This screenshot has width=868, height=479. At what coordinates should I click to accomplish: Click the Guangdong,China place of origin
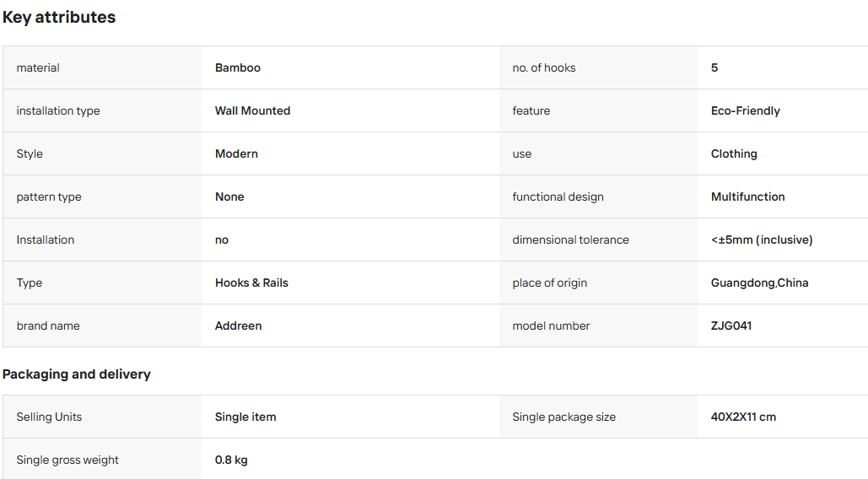759,283
